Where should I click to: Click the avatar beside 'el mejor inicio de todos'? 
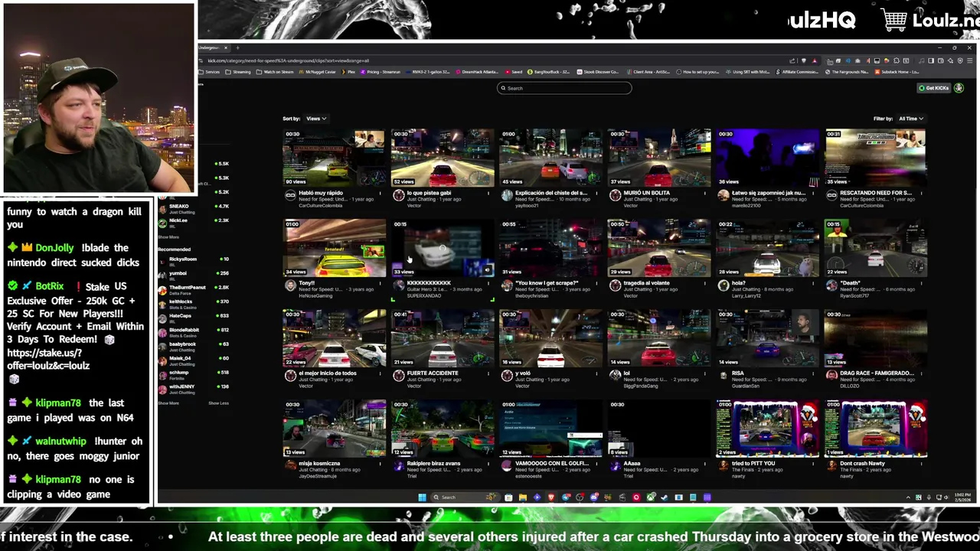[290, 376]
